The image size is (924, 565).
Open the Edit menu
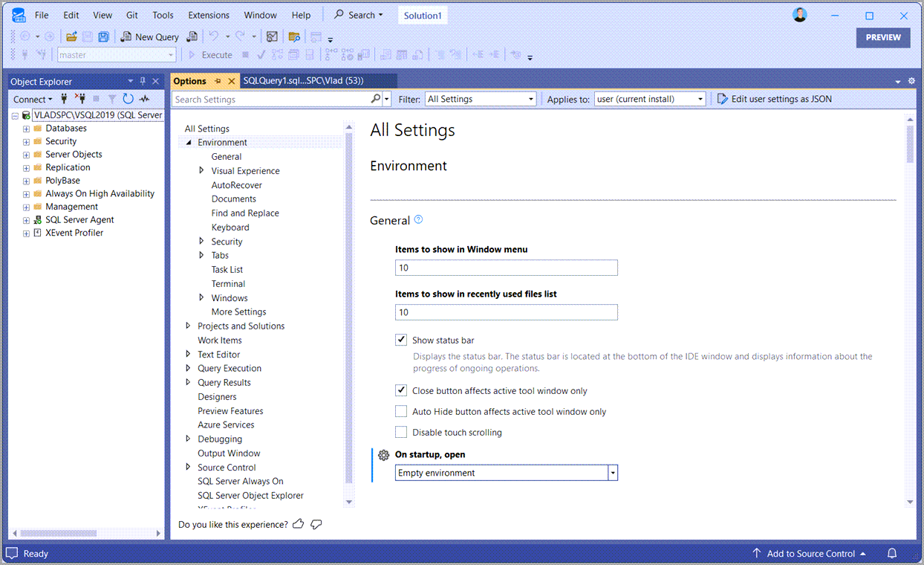click(71, 15)
